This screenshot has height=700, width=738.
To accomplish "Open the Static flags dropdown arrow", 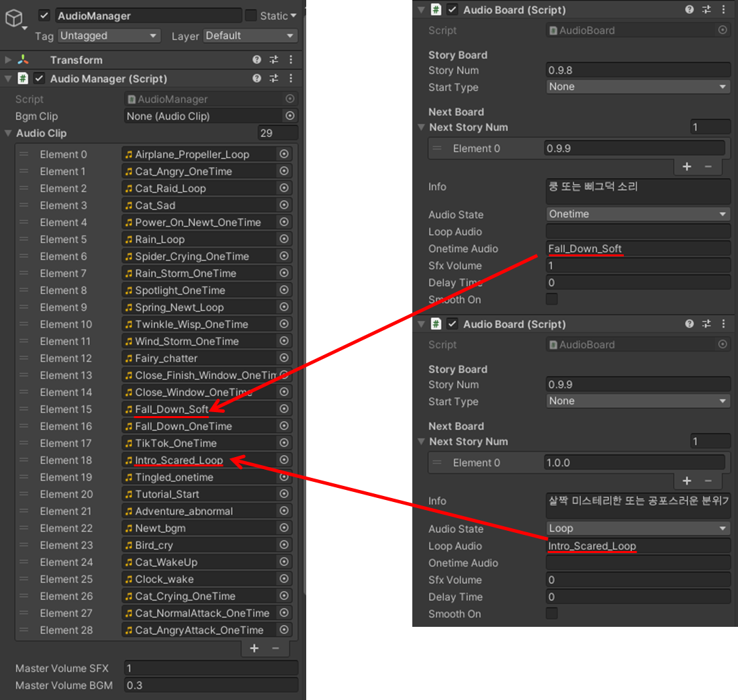I will click(x=293, y=15).
